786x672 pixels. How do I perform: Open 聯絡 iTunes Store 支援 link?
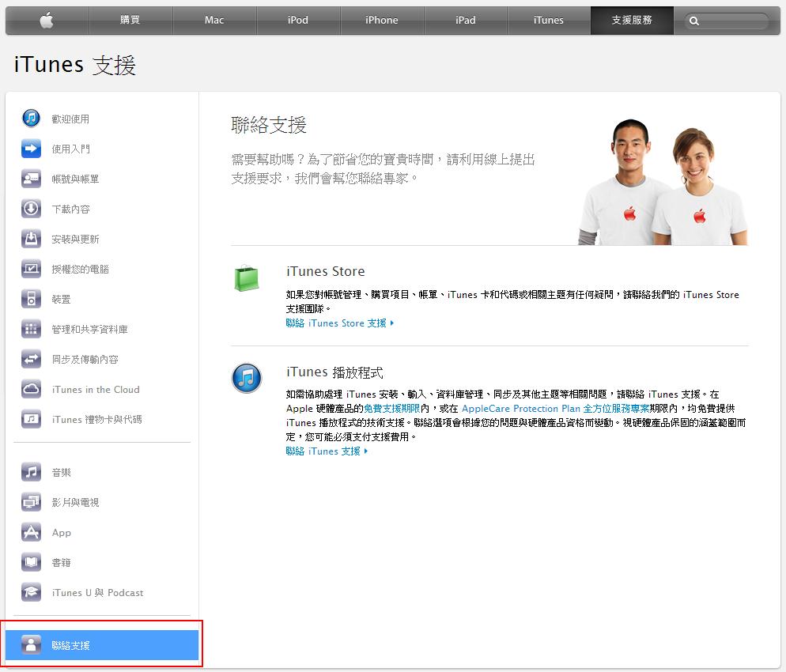tap(338, 323)
